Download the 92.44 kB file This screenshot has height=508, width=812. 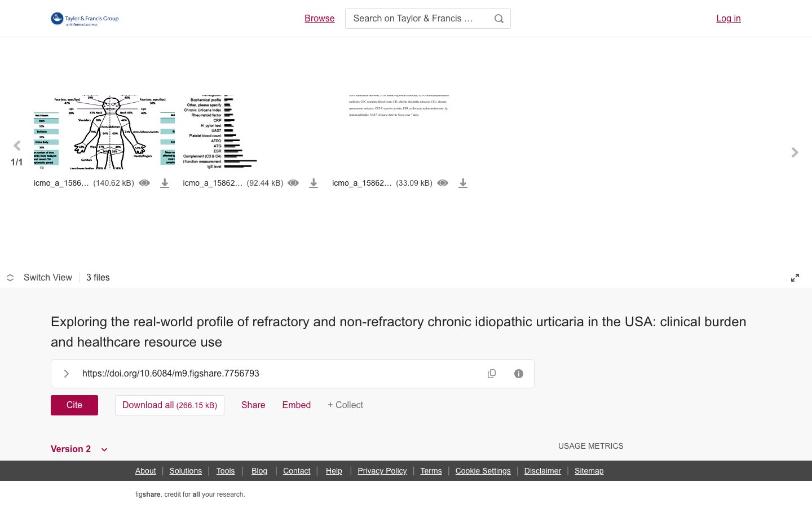click(314, 183)
